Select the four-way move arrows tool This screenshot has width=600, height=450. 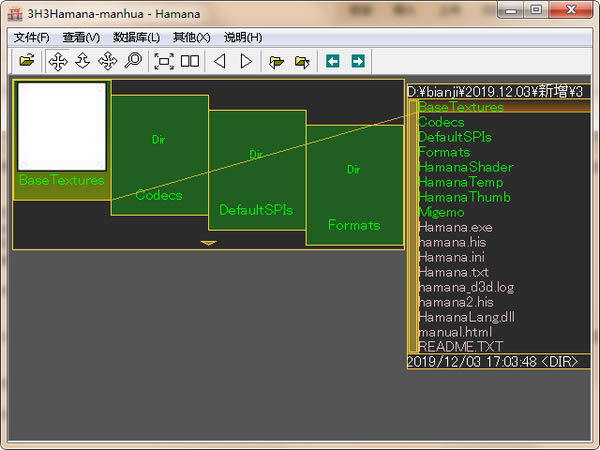[57, 61]
